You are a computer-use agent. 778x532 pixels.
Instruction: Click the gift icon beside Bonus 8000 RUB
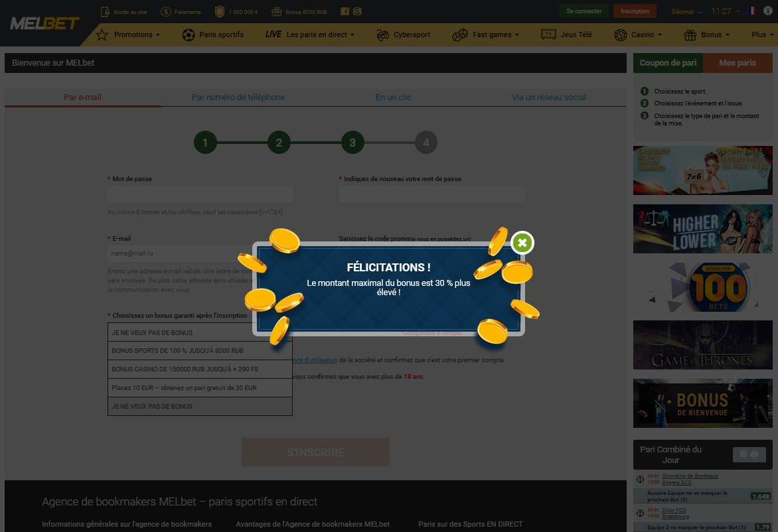tap(277, 11)
